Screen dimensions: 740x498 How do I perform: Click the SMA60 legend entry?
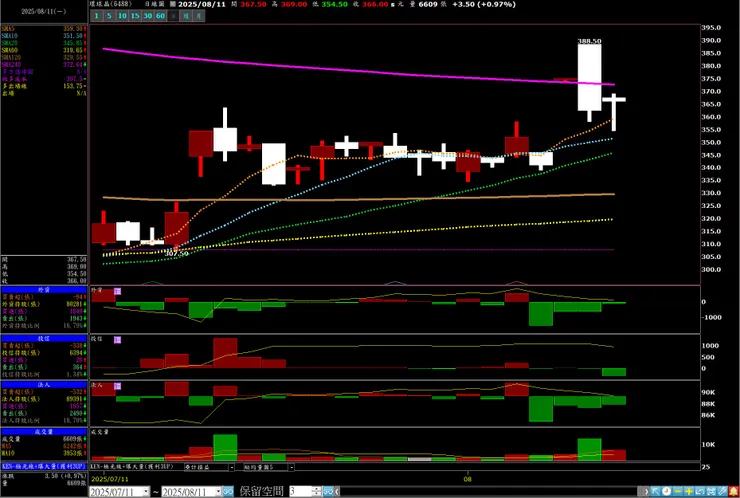point(44,50)
